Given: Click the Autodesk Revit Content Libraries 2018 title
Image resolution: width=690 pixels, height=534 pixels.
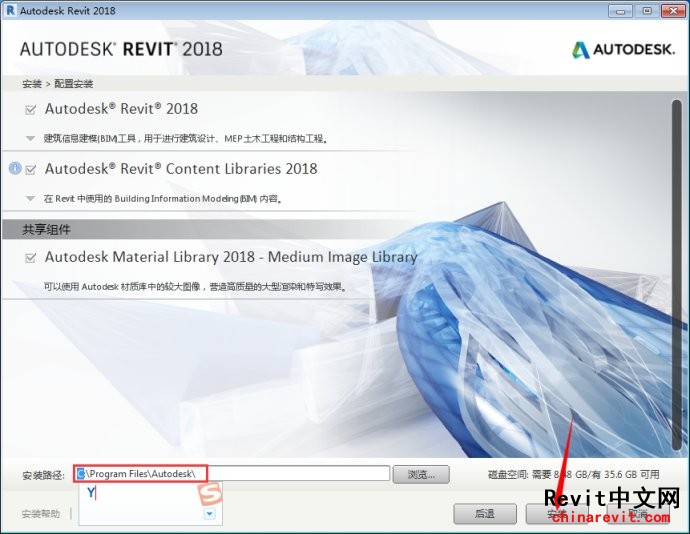Looking at the screenshot, I should pos(181,169).
